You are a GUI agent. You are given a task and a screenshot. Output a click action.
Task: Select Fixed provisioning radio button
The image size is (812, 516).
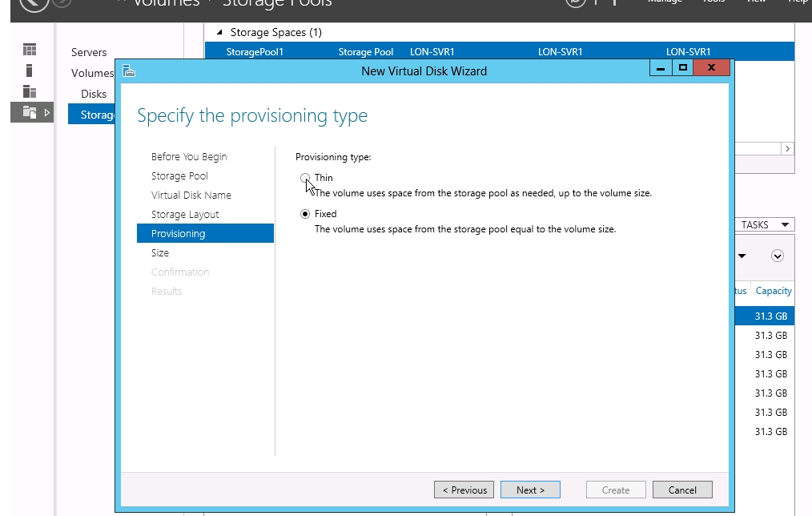click(x=304, y=214)
